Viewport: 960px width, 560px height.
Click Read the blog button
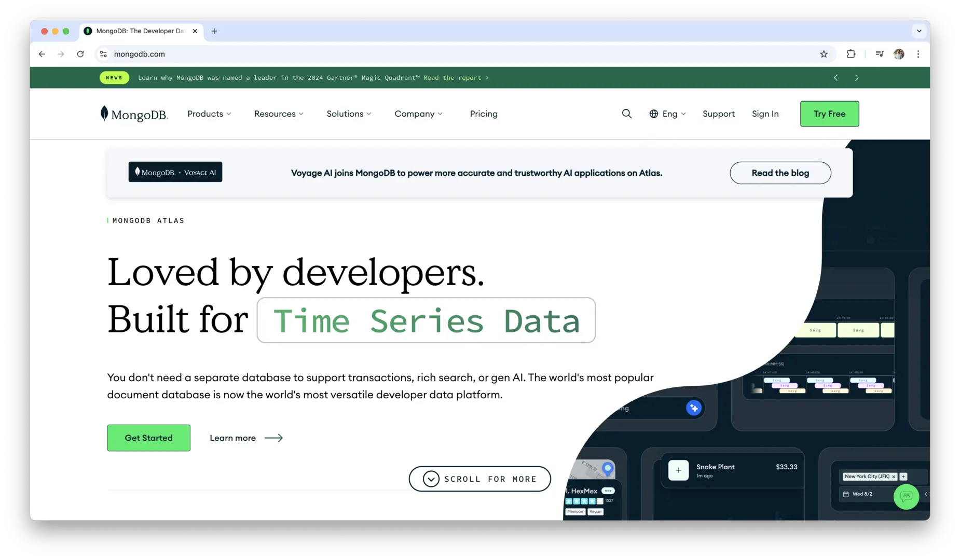(x=780, y=173)
